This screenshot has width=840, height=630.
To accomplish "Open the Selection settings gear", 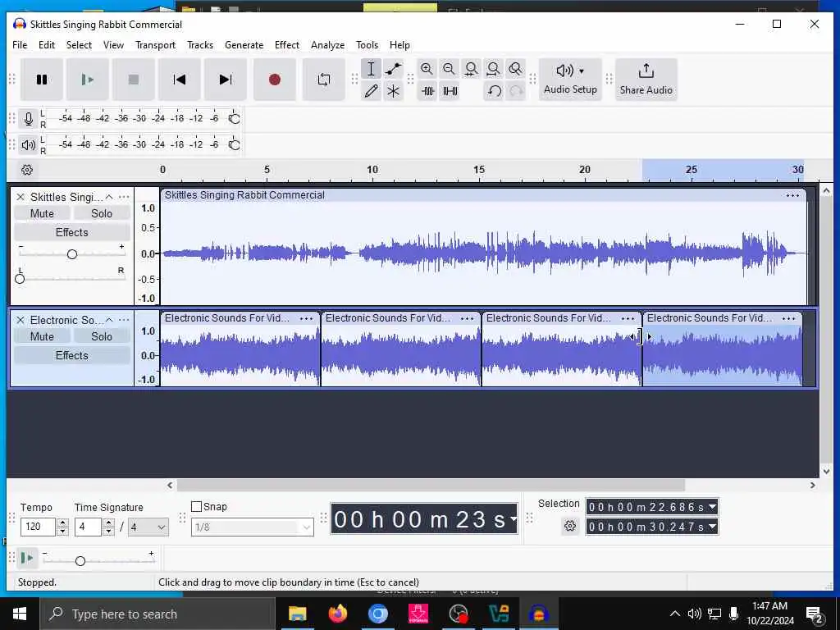I will coord(570,526).
